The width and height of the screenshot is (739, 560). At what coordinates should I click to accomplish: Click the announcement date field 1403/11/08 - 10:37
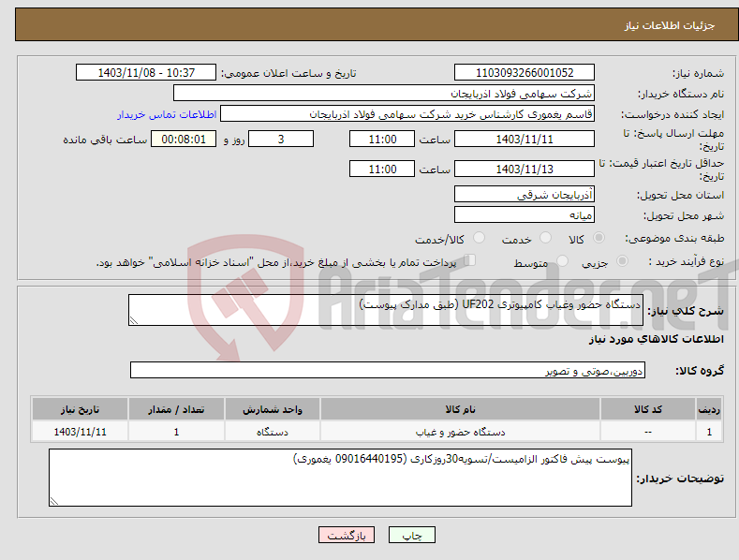[x=146, y=73]
